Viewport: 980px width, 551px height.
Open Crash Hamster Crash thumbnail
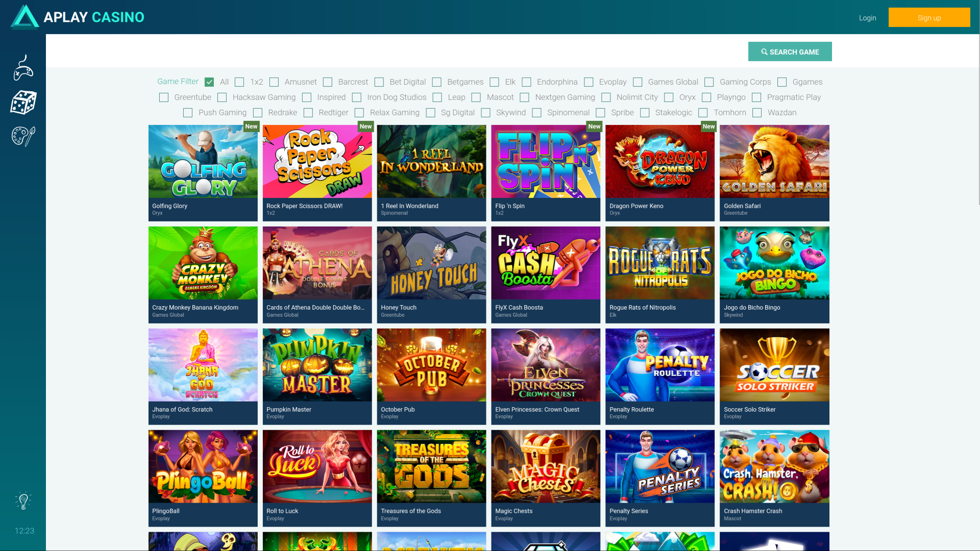(774, 466)
